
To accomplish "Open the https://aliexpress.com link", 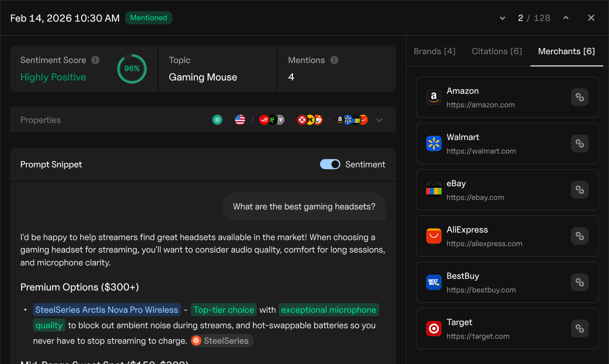I will pos(484,244).
